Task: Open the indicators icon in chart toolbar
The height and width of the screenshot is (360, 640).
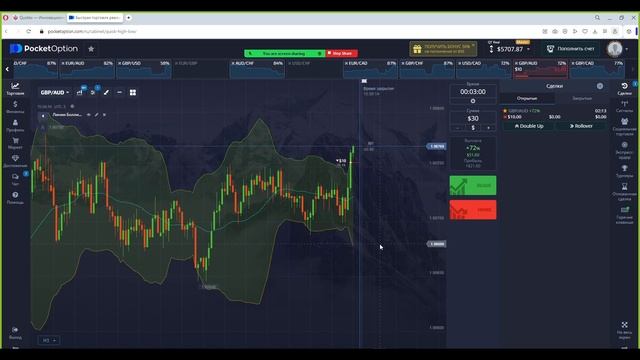Action: [x=93, y=93]
